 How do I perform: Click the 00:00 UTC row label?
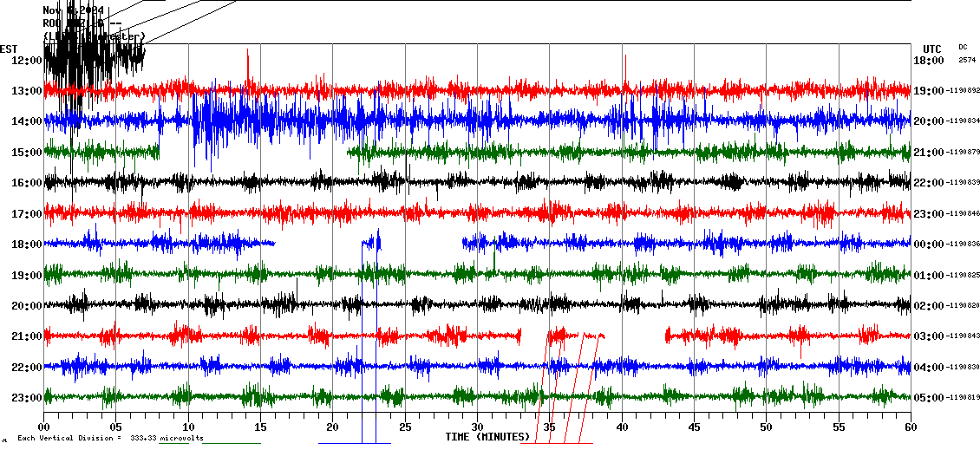click(928, 245)
